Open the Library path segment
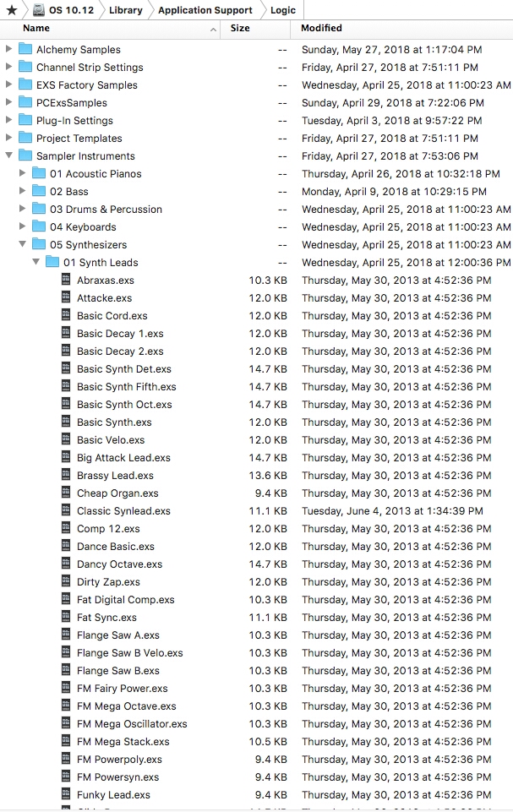 point(125,10)
